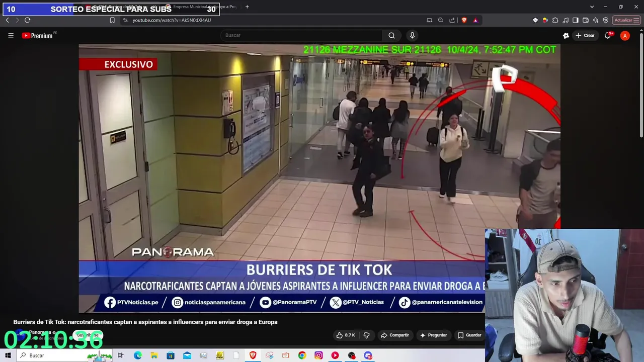
Task: Click the music note toolbar icon
Action: (566, 20)
